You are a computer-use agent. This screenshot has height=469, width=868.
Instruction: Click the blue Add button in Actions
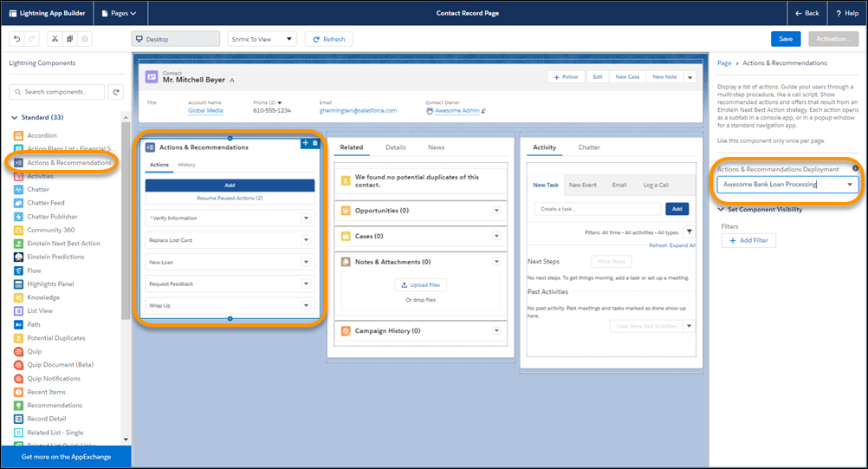tap(230, 185)
